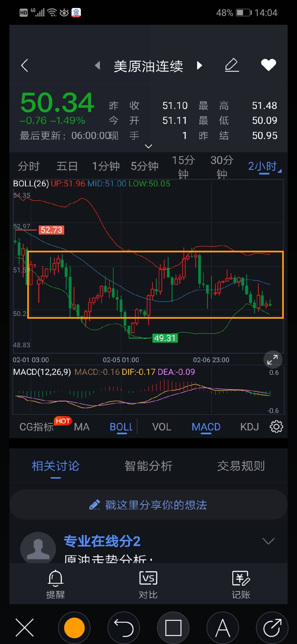Screen dimensions: 297x644
Task: Open the 相关讨论 tab
Action: click(56, 466)
